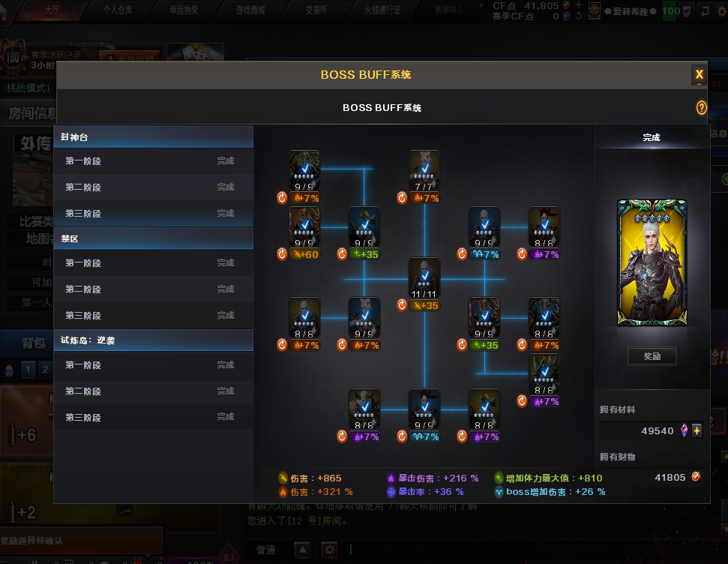Click the reset icon next to boss damage +7% bottom center
Screen dimensions: 728x564
402,436
